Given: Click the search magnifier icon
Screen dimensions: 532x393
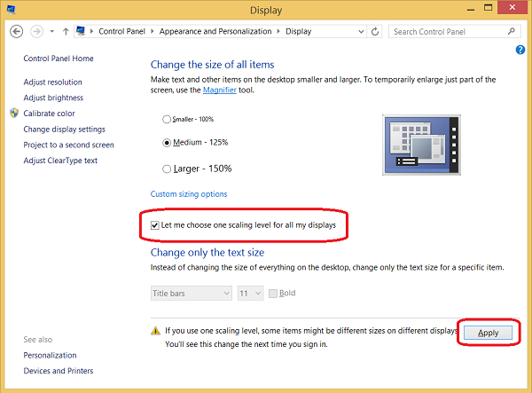Looking at the screenshot, I should click(513, 31).
